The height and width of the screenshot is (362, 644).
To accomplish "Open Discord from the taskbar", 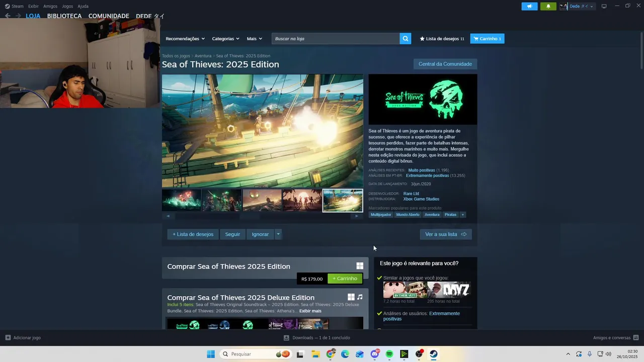I will (x=375, y=354).
